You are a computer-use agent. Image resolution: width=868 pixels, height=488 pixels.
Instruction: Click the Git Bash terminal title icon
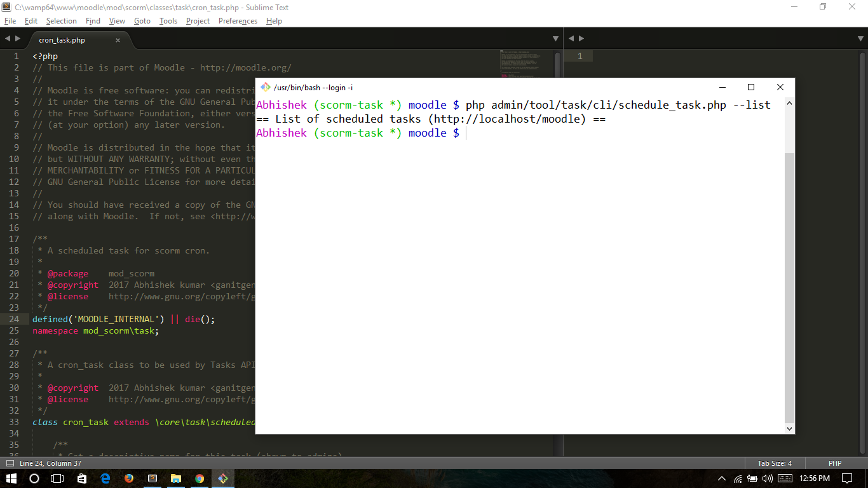pyautogui.click(x=266, y=87)
